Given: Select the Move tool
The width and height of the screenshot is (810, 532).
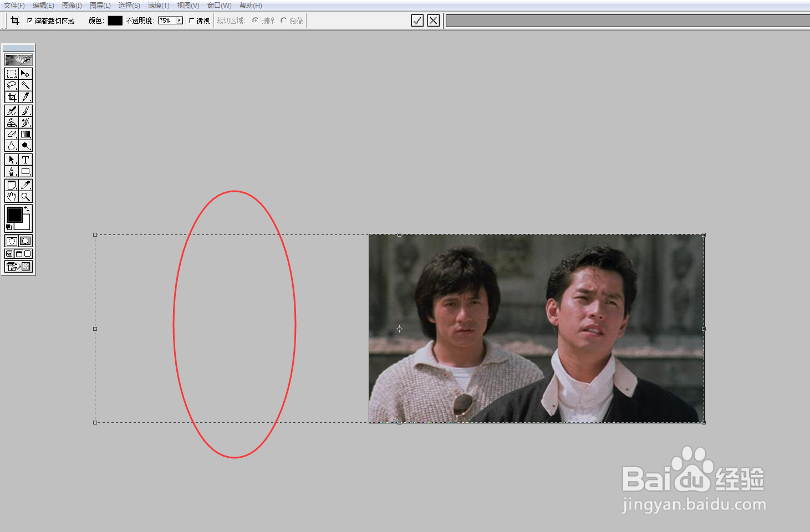Looking at the screenshot, I should pos(26,74).
